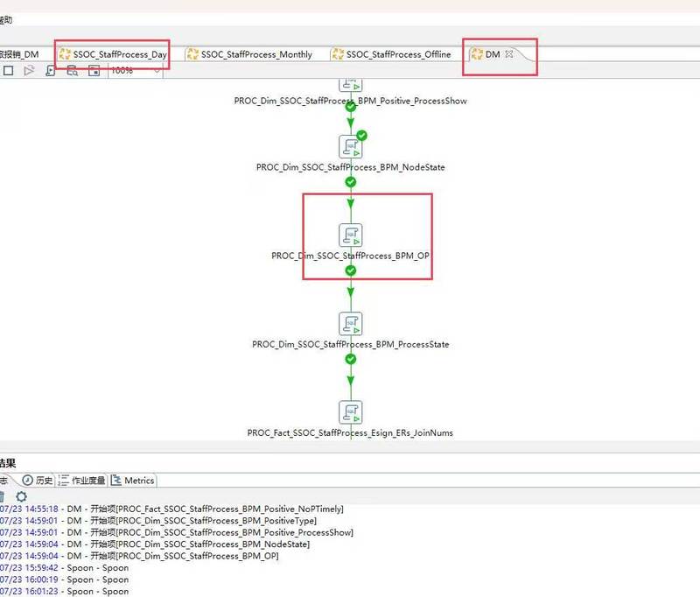
Task: Click the stop job square icon
Action: pos(8,71)
